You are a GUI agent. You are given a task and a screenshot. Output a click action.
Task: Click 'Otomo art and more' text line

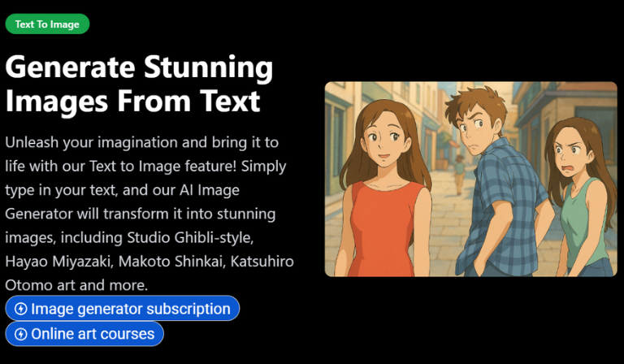pyautogui.click(x=76, y=286)
